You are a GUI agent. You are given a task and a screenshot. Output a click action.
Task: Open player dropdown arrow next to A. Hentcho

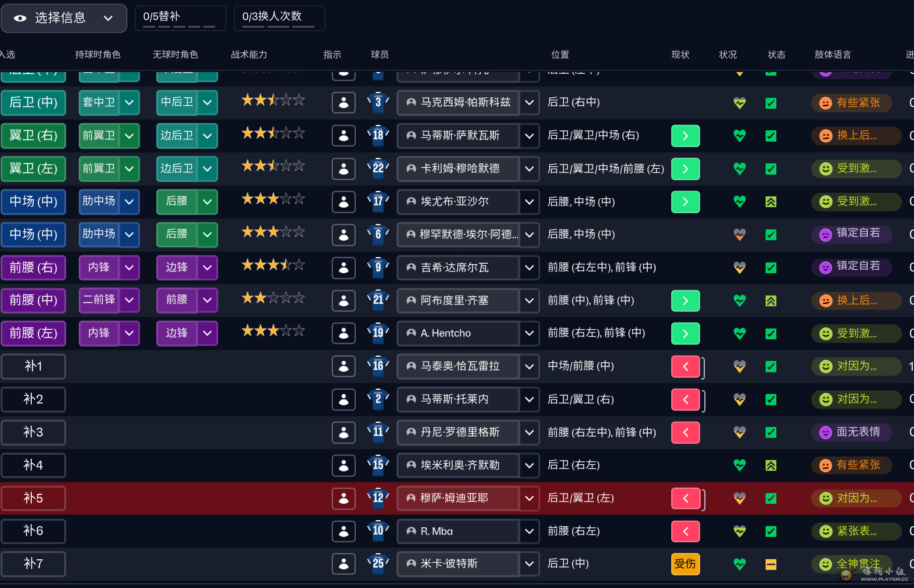pos(529,333)
